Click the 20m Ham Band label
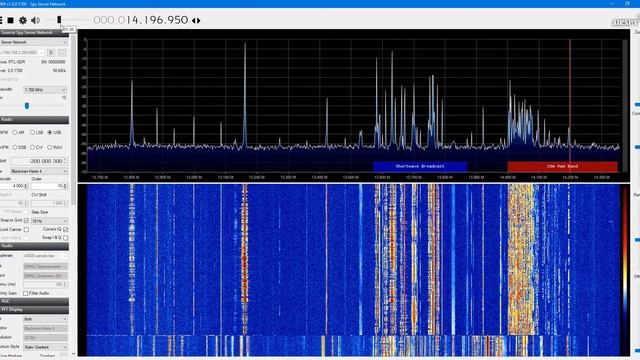 coord(562,167)
